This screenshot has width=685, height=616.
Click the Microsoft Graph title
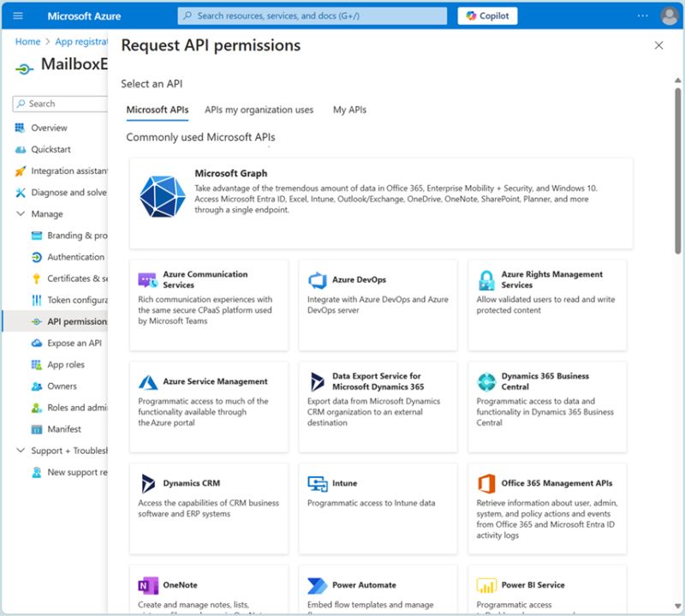click(231, 173)
